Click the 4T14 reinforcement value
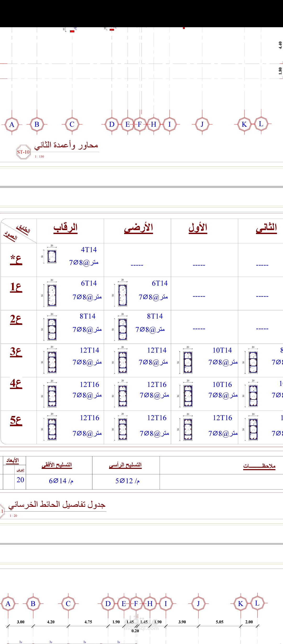The width and height of the screenshot is (283, 644). [x=89, y=250]
